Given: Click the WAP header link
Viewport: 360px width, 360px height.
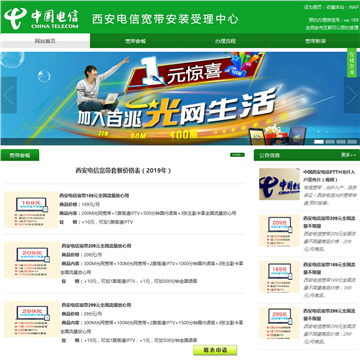Looking at the screenshot, I should click(353, 7).
